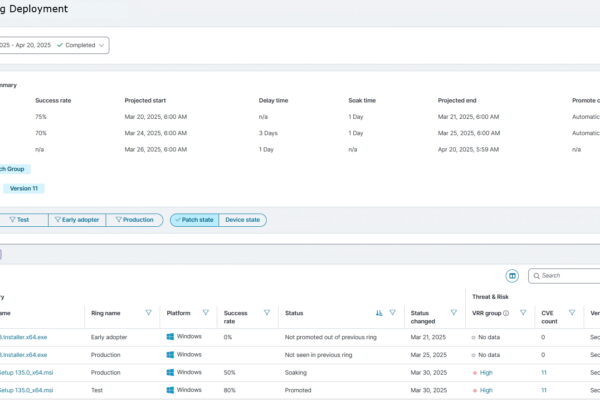Open filter for Success rate column

(x=267, y=313)
